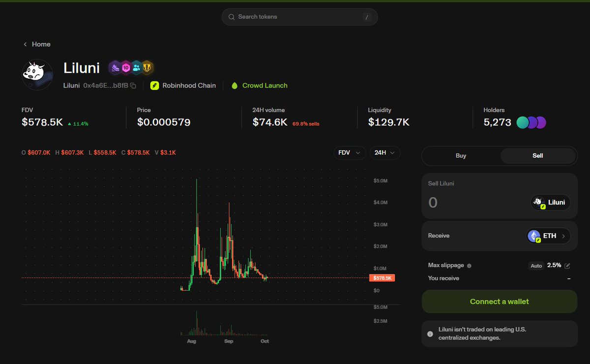The width and height of the screenshot is (590, 364).
Task: Click the 0x4a6E...b8fB address text
Action: tap(106, 85)
